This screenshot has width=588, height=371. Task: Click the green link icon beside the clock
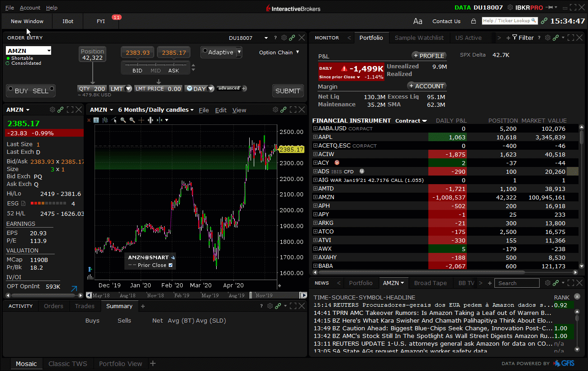544,21
